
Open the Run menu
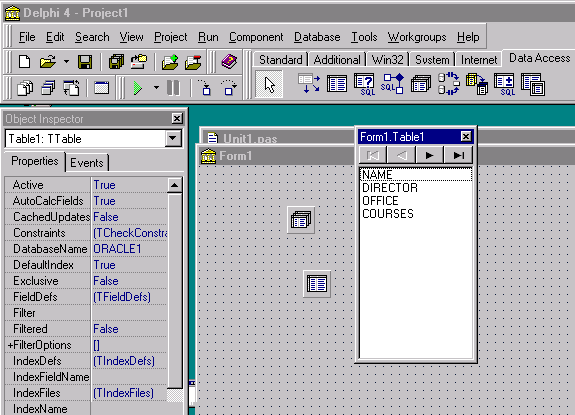(x=208, y=37)
